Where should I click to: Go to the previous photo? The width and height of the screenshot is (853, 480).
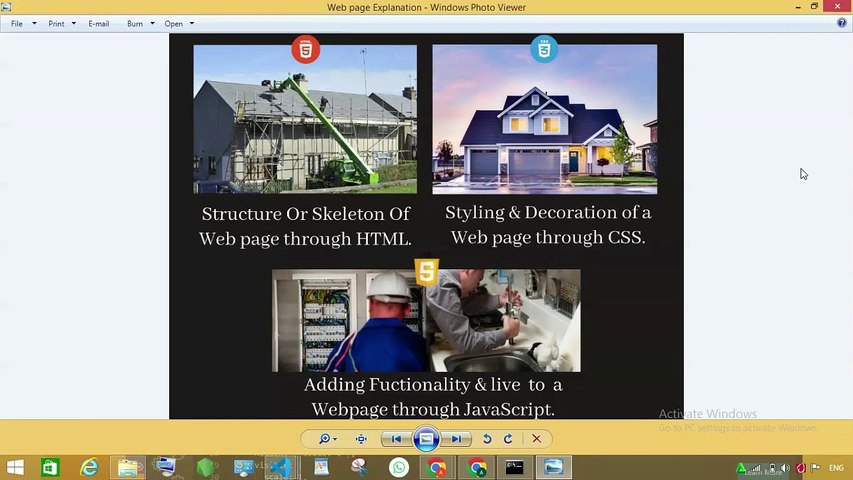coord(396,439)
